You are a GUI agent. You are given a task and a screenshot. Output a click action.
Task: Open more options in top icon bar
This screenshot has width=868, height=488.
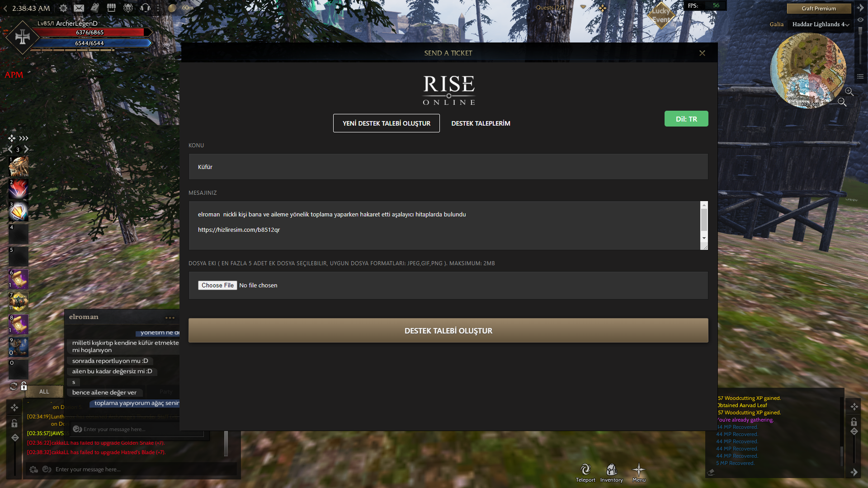(x=158, y=8)
